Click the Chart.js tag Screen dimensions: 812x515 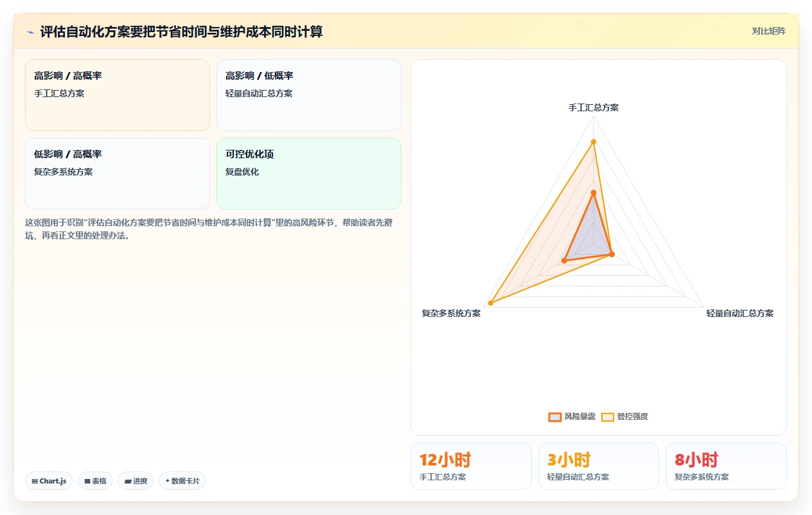pyautogui.click(x=49, y=481)
